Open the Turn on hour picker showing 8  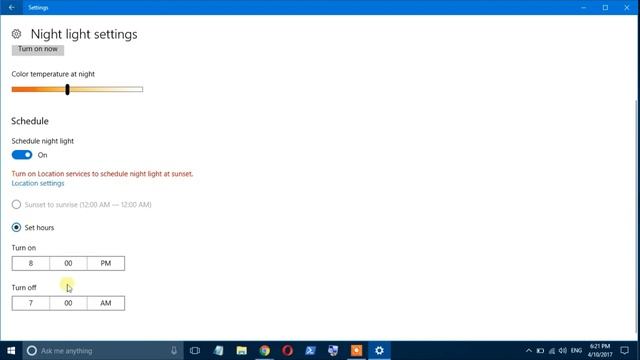[x=31, y=263]
